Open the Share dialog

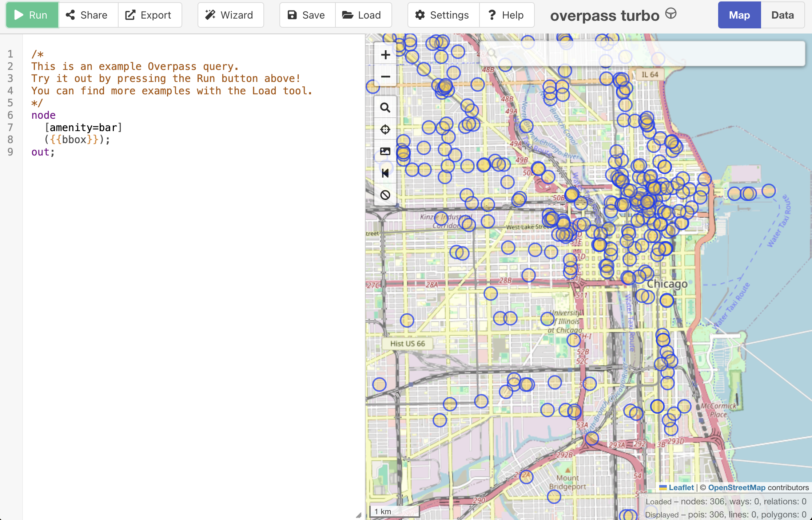pyautogui.click(x=88, y=15)
